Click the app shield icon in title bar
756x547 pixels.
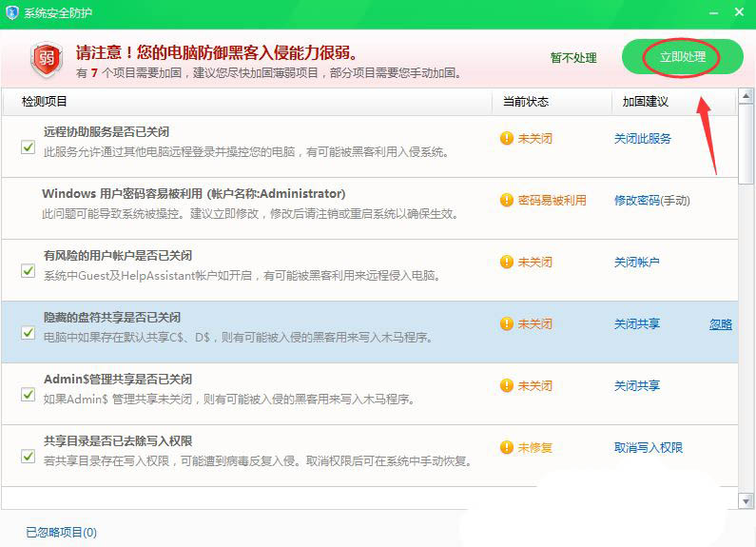point(12,11)
